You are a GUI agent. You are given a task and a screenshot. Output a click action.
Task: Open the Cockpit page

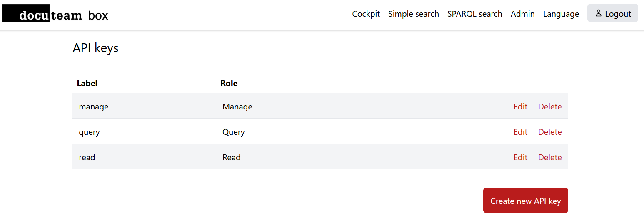click(x=366, y=14)
